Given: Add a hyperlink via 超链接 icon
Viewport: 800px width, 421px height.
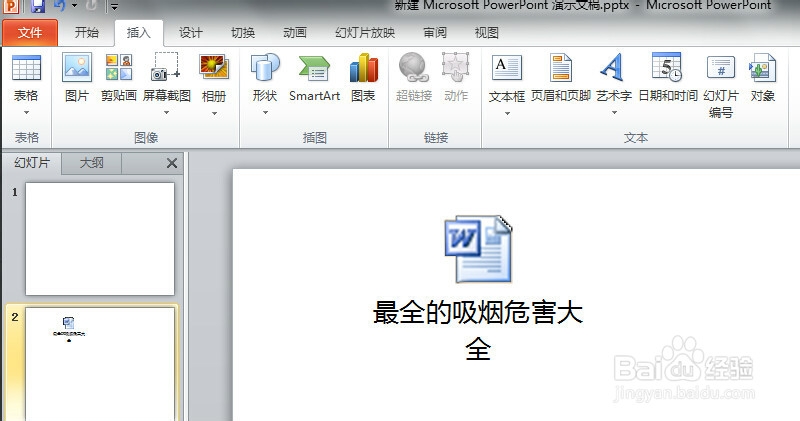Looking at the screenshot, I should [x=413, y=67].
